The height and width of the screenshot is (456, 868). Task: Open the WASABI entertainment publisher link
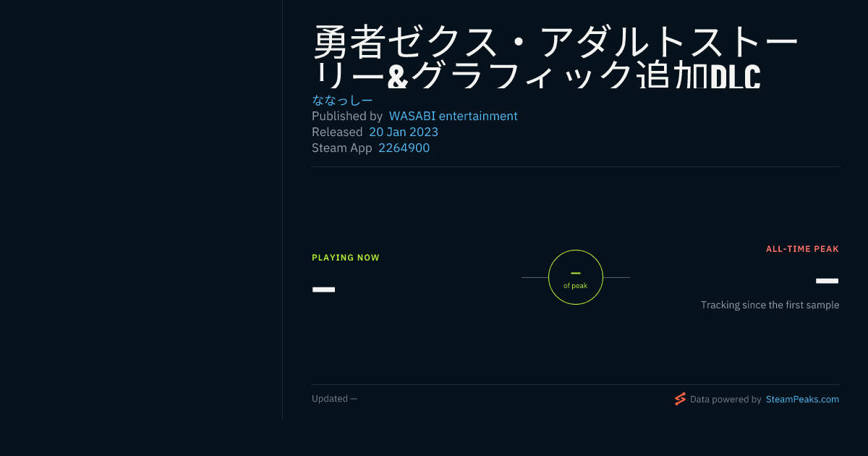pyautogui.click(x=454, y=116)
